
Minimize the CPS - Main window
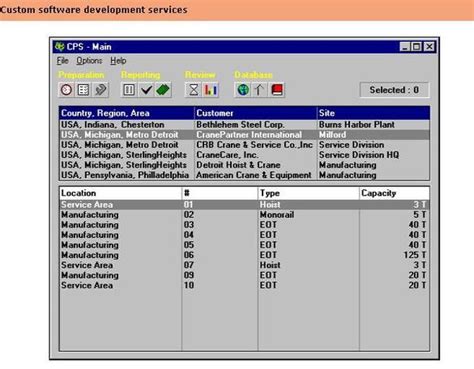pyautogui.click(x=405, y=47)
